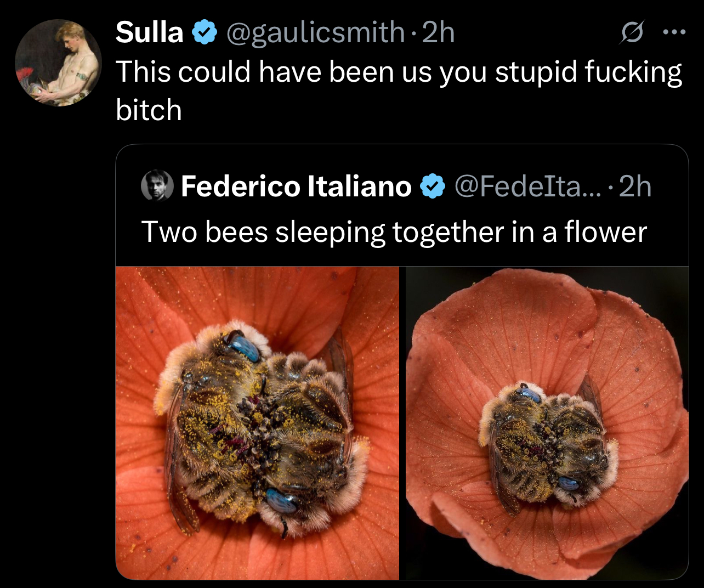Open the three-dot more options menu
Viewport: 704px width, 588px height.
[674, 33]
